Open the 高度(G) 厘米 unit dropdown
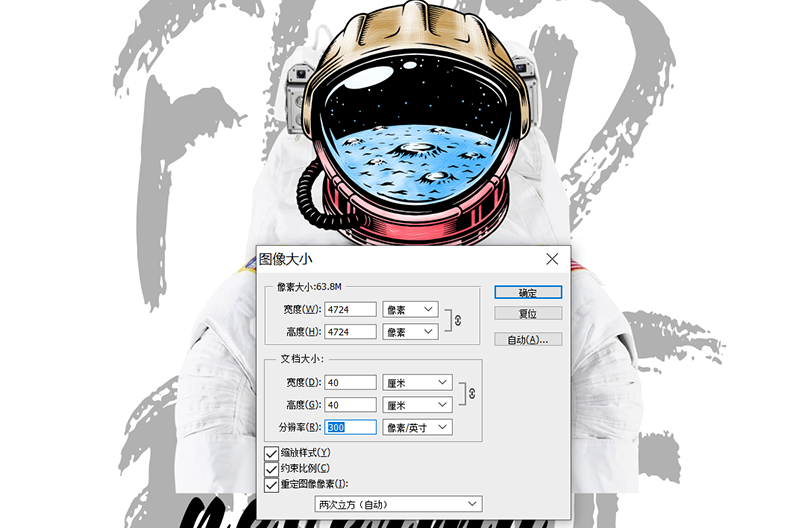This screenshot has width=800, height=528. (417, 405)
